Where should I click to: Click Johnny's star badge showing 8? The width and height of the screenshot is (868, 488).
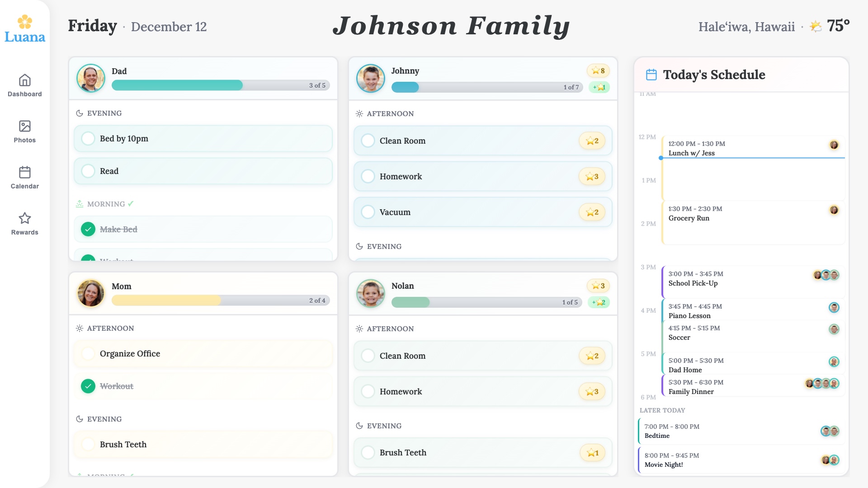598,71
